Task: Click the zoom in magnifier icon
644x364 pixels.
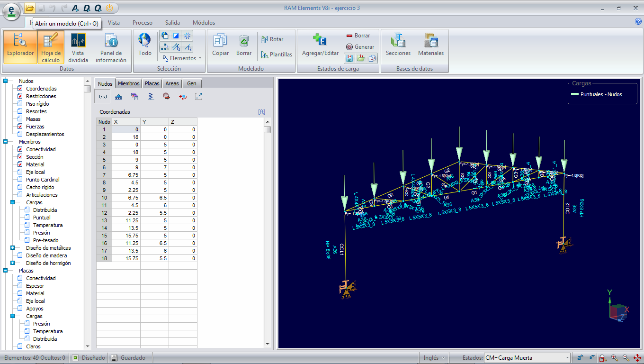Action: (x=614, y=358)
